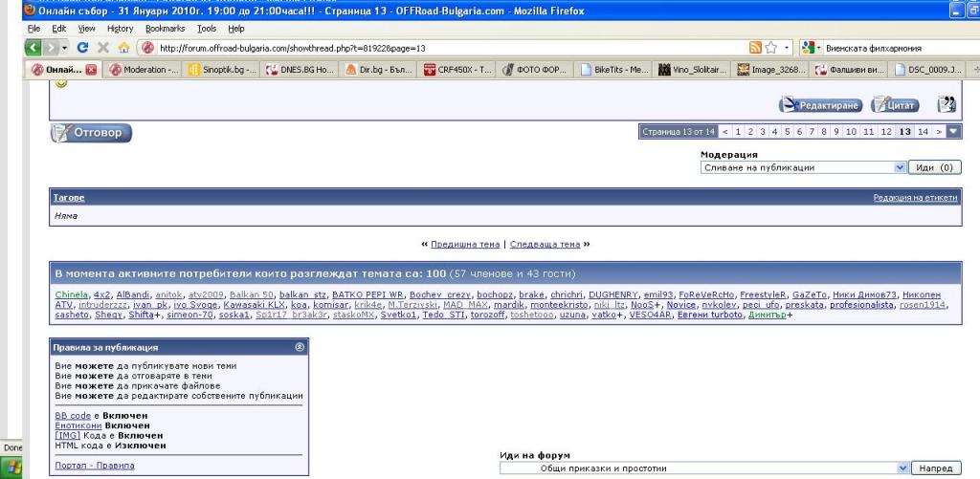
Task: Open the Tools menu
Action: coord(207,29)
